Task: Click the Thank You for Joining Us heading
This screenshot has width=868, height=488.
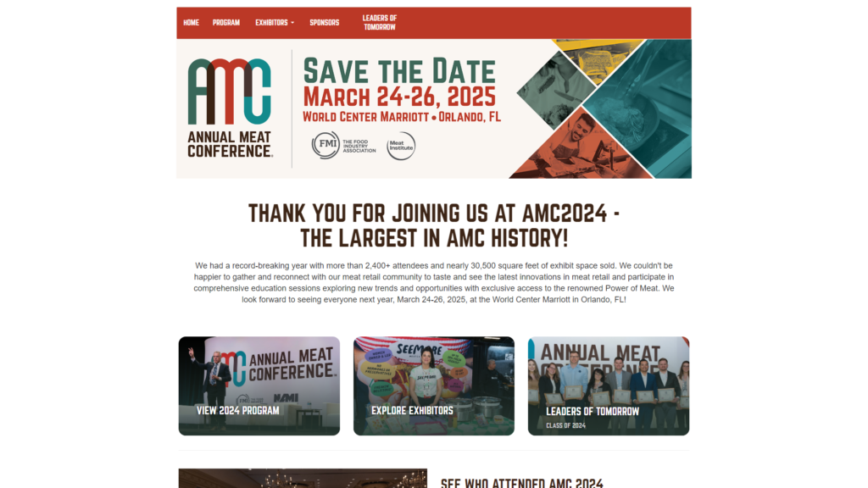Action: tap(434, 225)
